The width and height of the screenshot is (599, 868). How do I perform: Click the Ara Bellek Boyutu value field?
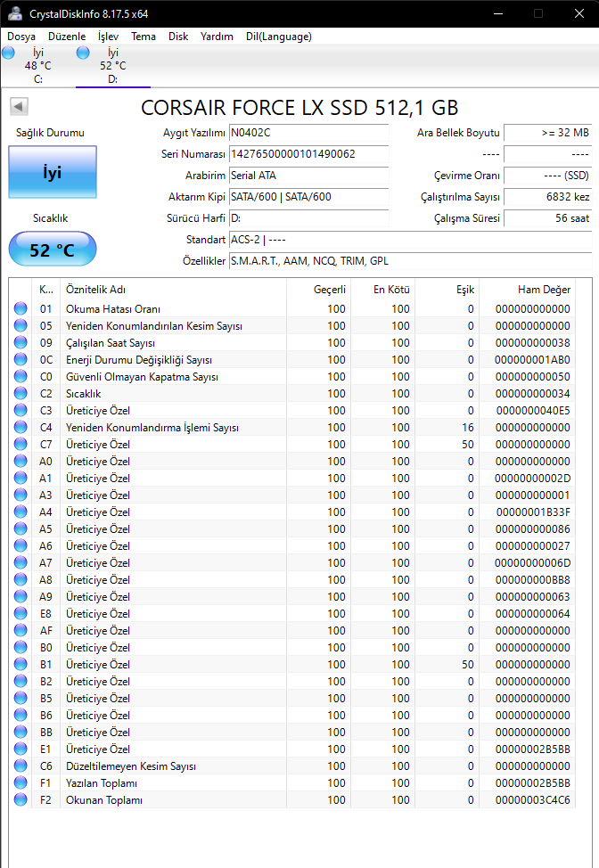(x=548, y=133)
